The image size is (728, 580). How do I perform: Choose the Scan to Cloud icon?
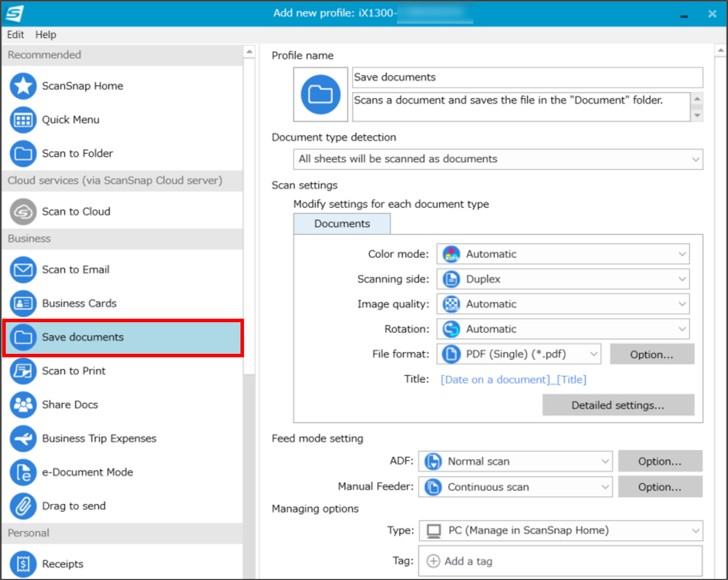(x=23, y=212)
